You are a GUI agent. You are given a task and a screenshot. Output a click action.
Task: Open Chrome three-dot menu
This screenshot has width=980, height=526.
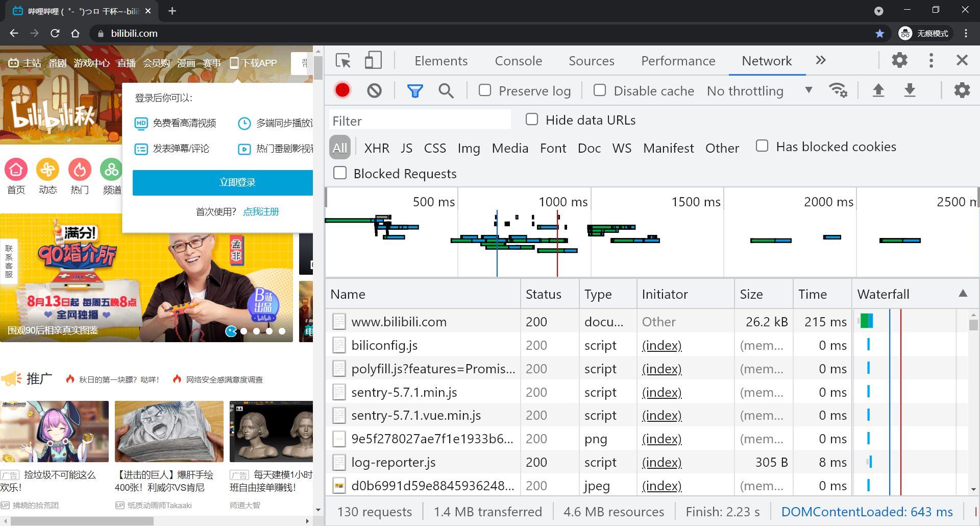966,33
